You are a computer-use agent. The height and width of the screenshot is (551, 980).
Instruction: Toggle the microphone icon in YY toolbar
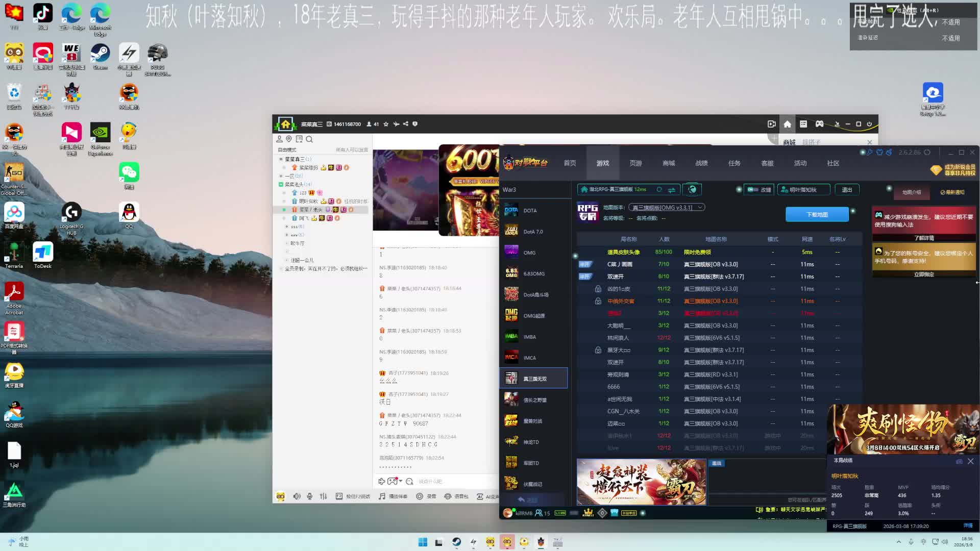coord(310,496)
